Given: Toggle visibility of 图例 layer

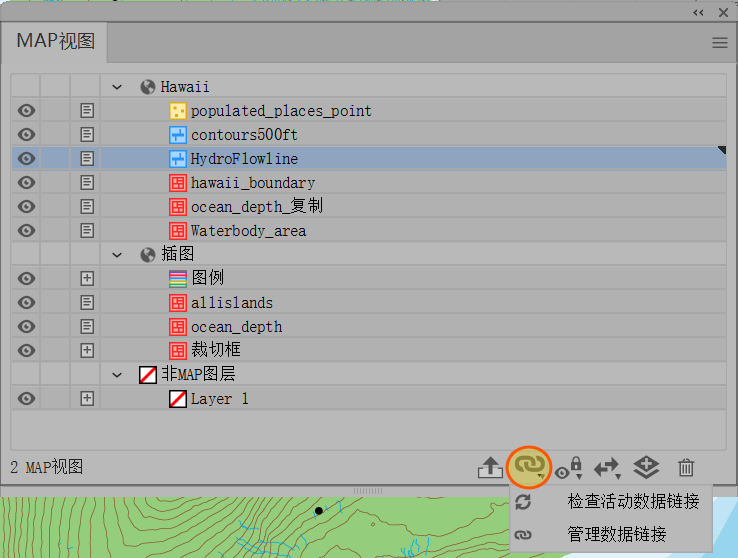Looking at the screenshot, I should click(x=26, y=279).
